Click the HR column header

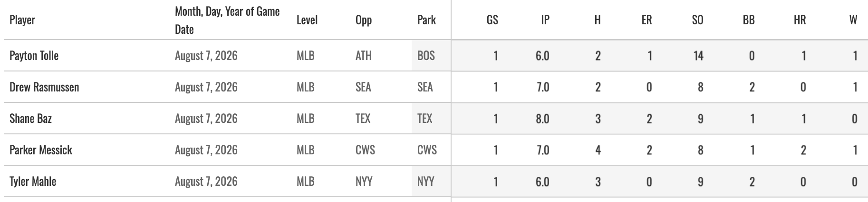800,20
